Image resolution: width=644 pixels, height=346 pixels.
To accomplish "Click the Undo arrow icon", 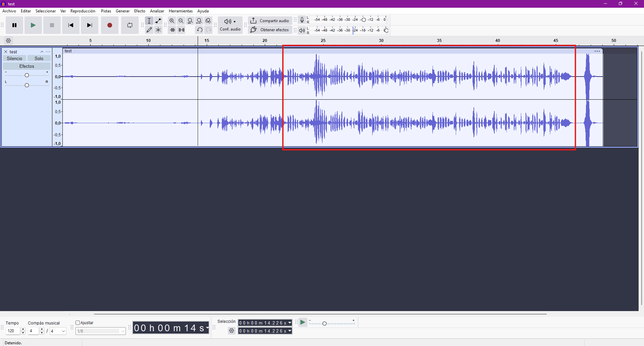I will [199, 30].
